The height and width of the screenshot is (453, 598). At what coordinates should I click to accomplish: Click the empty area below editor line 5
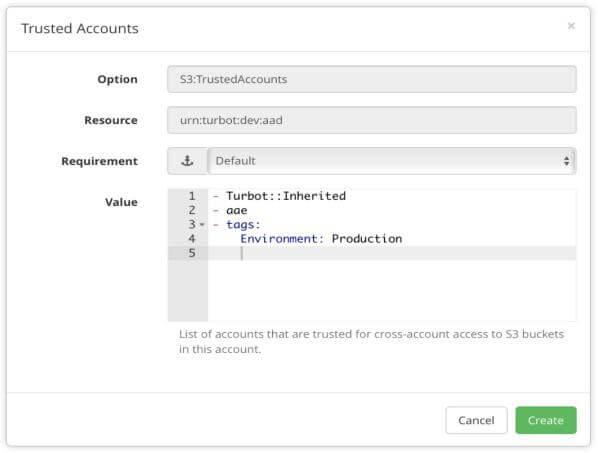tap(392, 291)
